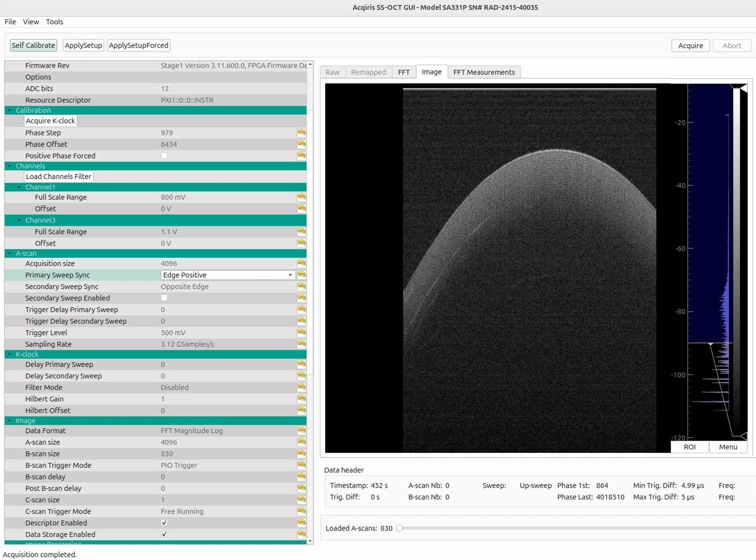Click the revert icon for Acquisition size
The width and height of the screenshot is (756, 560).
[301, 263]
